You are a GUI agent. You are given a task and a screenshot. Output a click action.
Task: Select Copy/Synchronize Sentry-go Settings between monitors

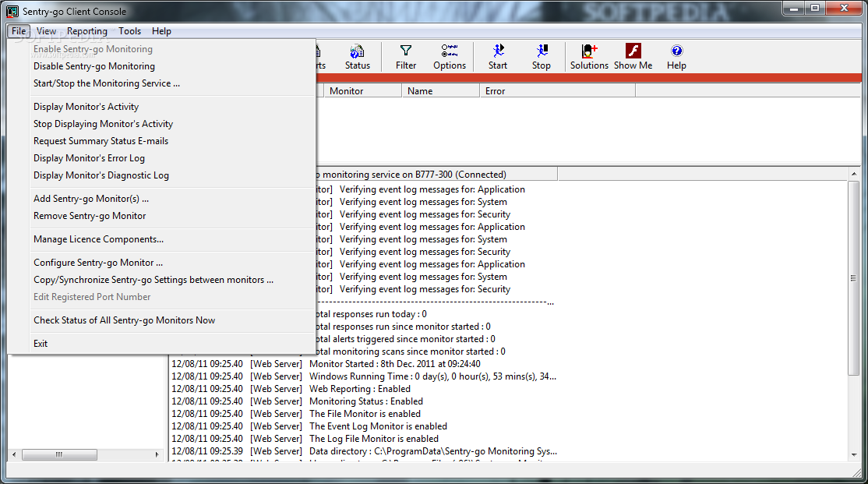[161, 279]
